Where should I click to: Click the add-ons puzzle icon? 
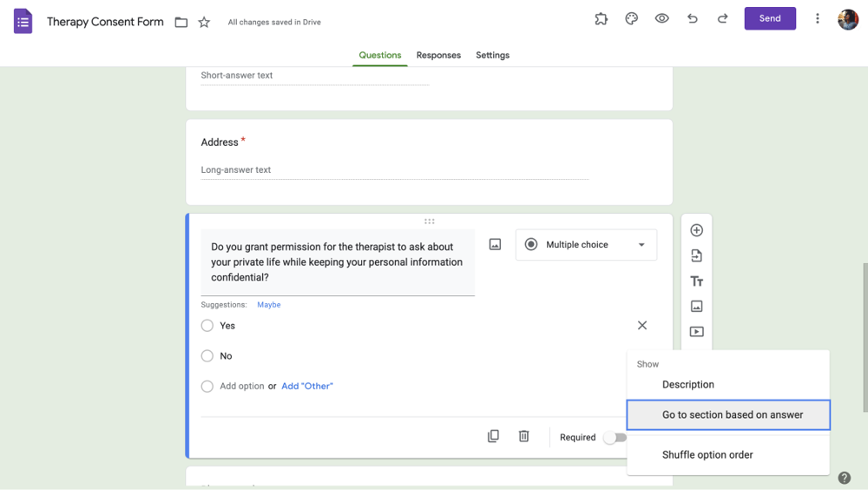pyautogui.click(x=601, y=18)
